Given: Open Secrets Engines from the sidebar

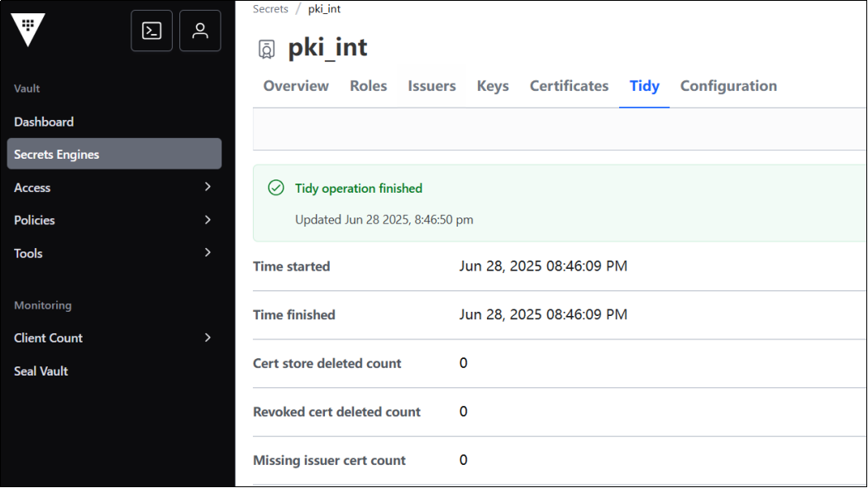Looking at the screenshot, I should point(56,153).
